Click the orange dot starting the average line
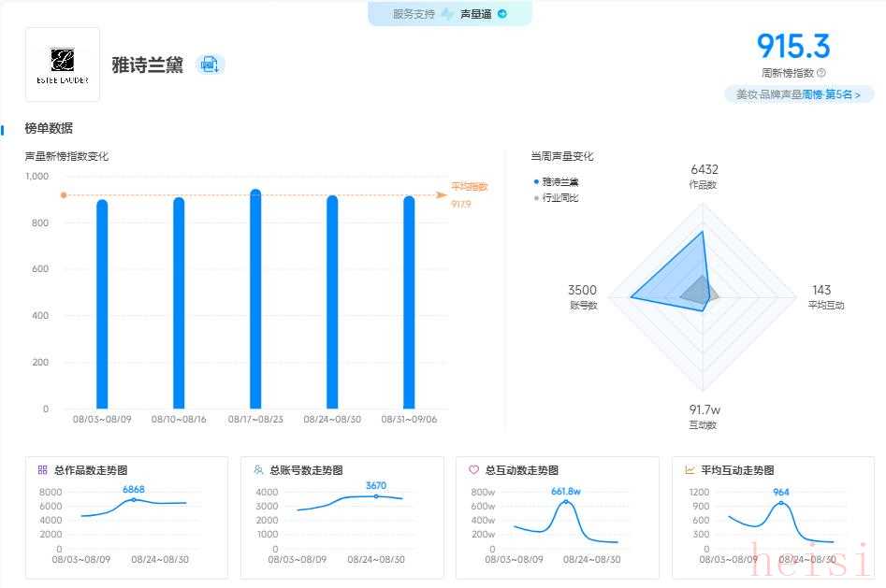The image size is (886, 588). coord(64,194)
